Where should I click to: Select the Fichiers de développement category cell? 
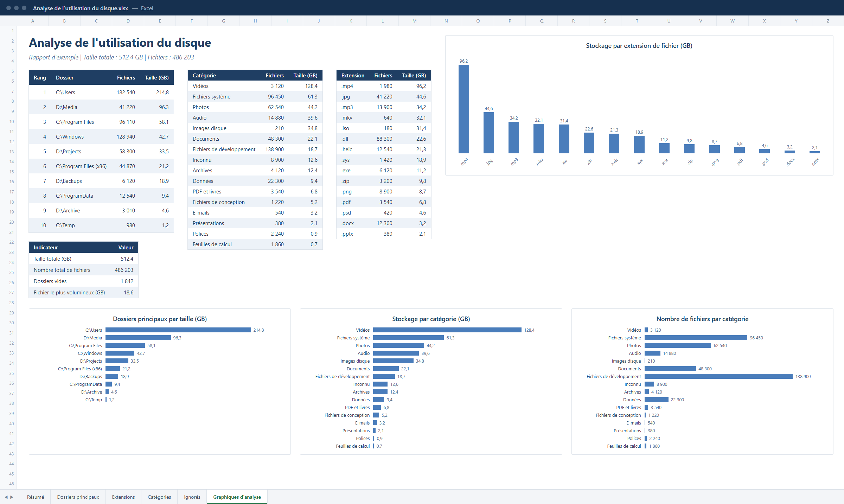coord(224,149)
